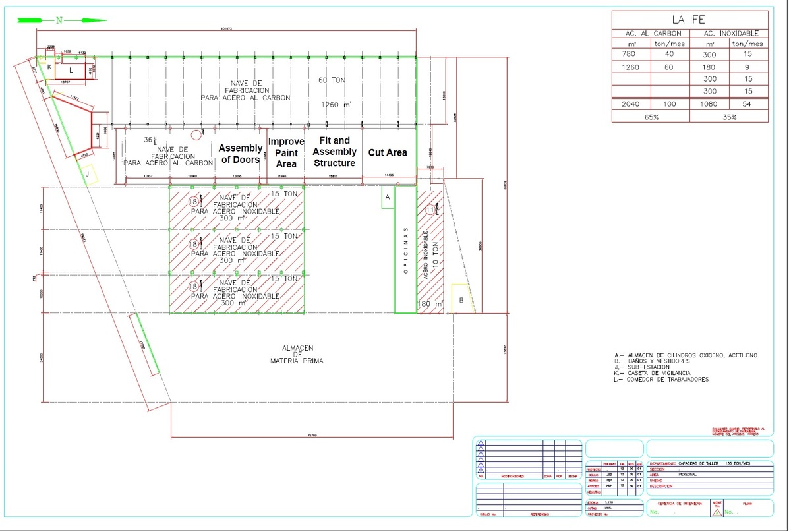
Task: Select the 65% cell in the table
Action: (651, 116)
